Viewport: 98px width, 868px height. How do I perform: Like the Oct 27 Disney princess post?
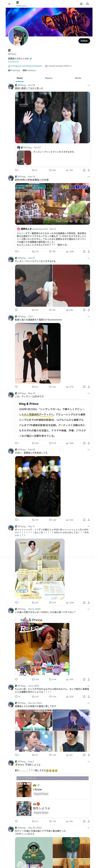point(50,310)
